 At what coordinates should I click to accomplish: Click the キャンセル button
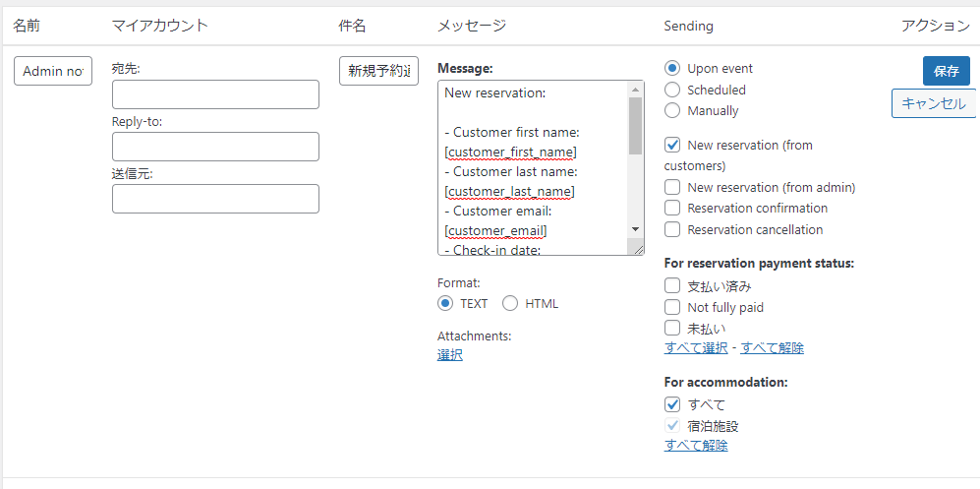[933, 103]
